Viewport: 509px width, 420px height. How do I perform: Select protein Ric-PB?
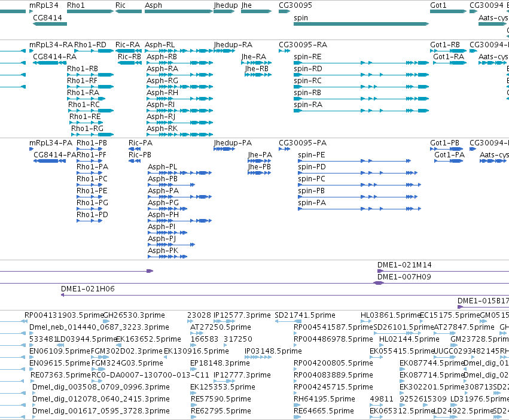coord(135,161)
